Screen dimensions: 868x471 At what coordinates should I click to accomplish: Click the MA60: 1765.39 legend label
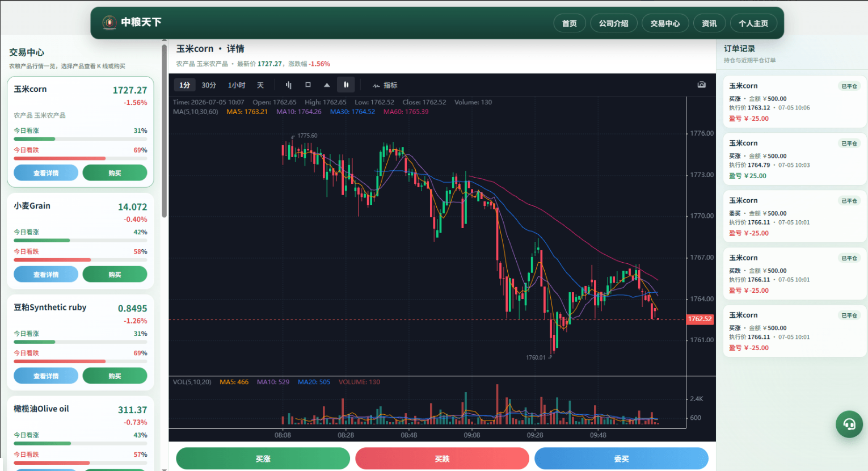click(x=406, y=112)
